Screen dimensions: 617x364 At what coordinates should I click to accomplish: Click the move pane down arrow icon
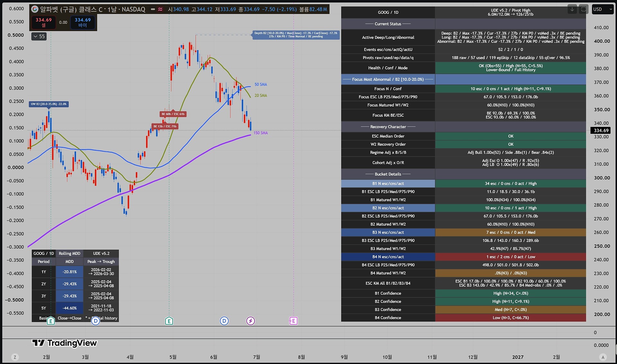572,9
